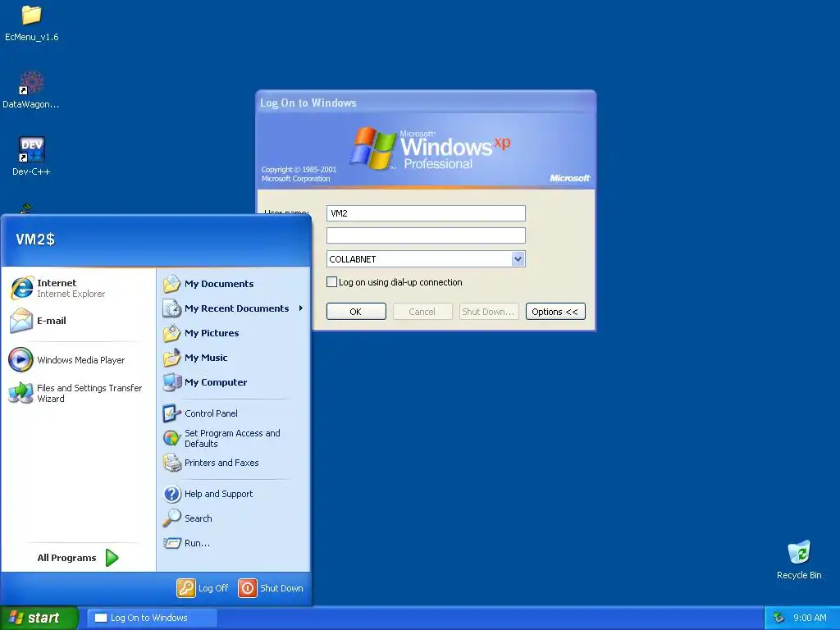Click the red Shut Down power icon

[x=248, y=587]
